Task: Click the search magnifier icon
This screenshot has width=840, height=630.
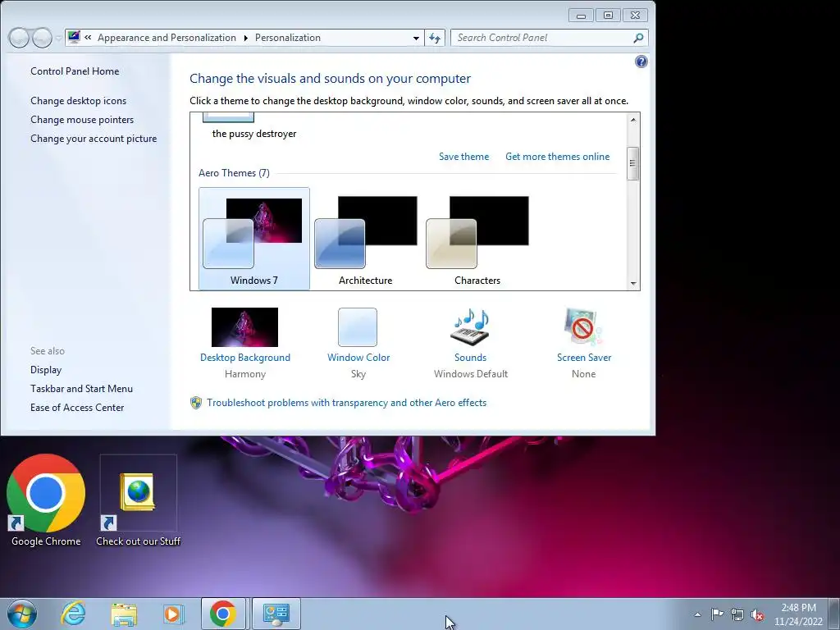Action: click(638, 38)
